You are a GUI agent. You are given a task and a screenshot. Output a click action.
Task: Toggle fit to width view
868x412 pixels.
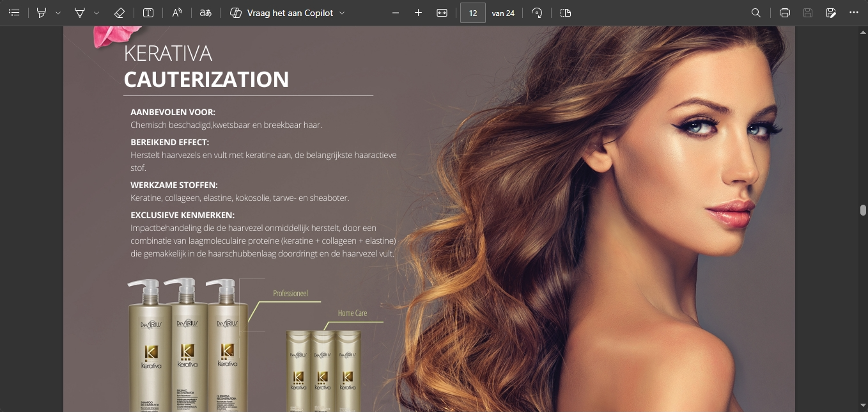[x=442, y=13]
